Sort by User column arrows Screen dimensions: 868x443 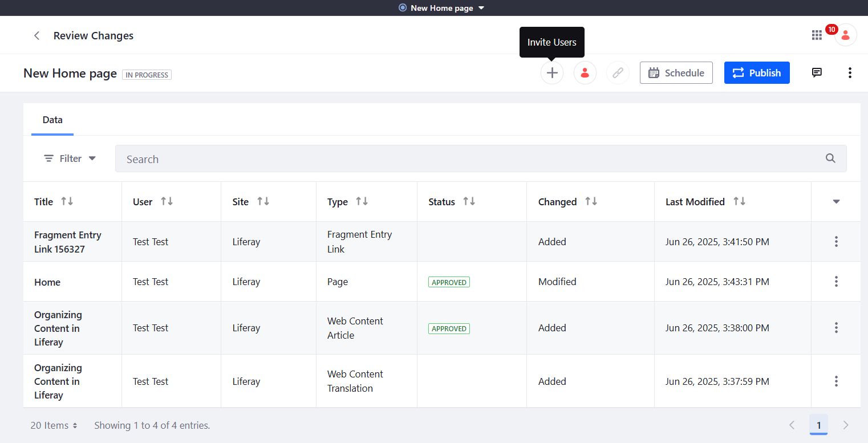click(x=167, y=201)
